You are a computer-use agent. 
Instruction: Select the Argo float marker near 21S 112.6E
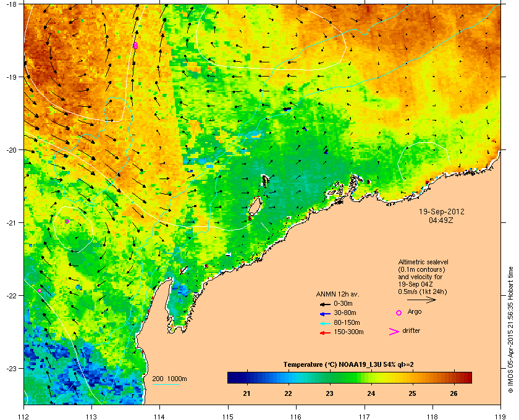tap(67, 221)
